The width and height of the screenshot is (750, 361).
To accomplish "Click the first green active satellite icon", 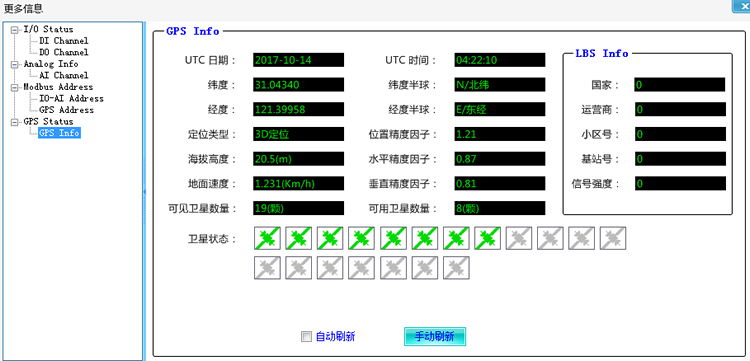I will 267,238.
